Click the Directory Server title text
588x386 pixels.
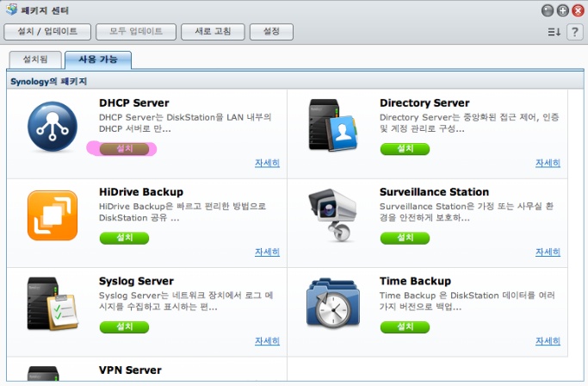(x=424, y=103)
